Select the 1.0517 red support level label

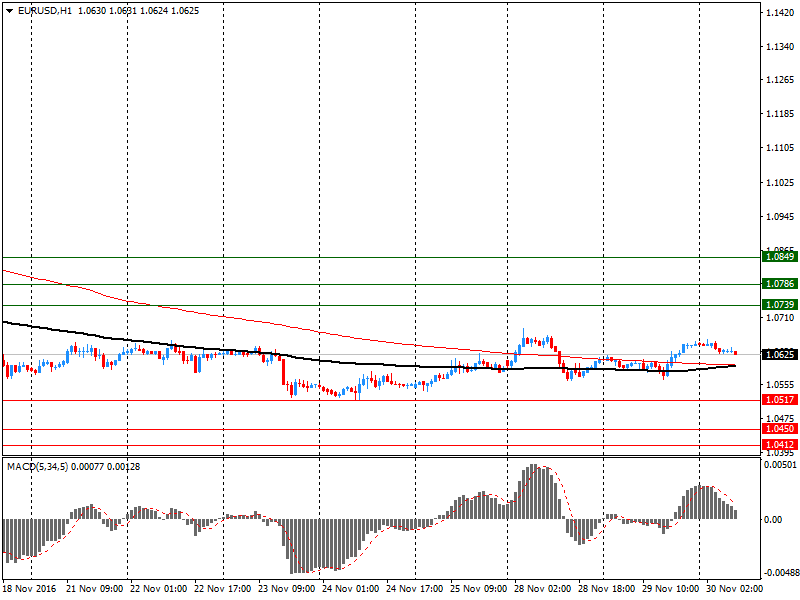pos(780,399)
